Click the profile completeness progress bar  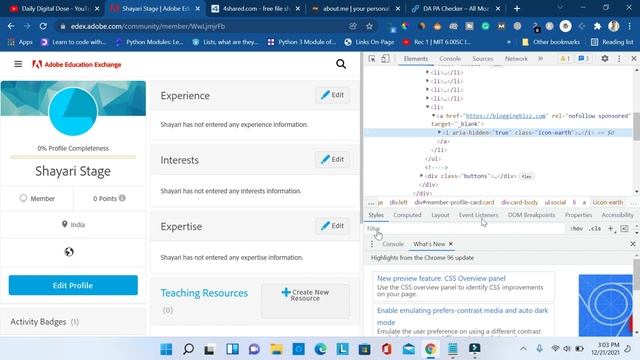click(x=73, y=157)
